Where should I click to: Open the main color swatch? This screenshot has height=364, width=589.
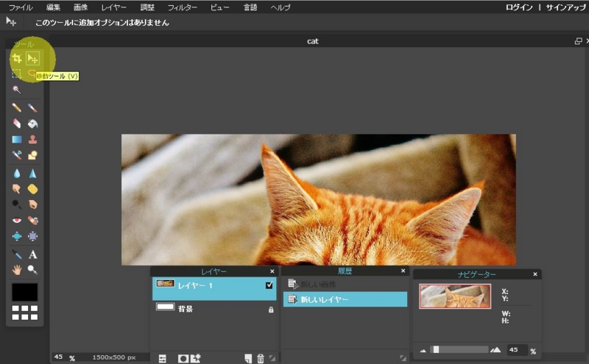click(25, 292)
